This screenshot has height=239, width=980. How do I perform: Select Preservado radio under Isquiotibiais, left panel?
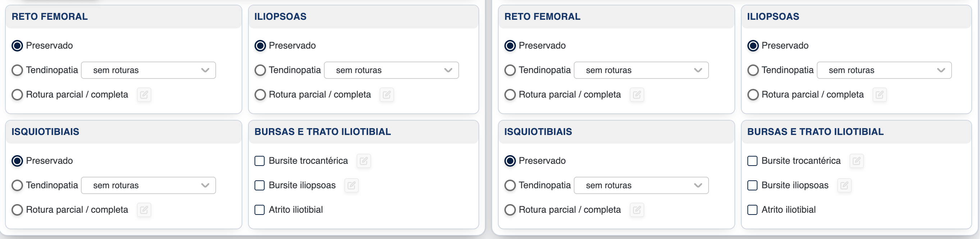click(17, 161)
